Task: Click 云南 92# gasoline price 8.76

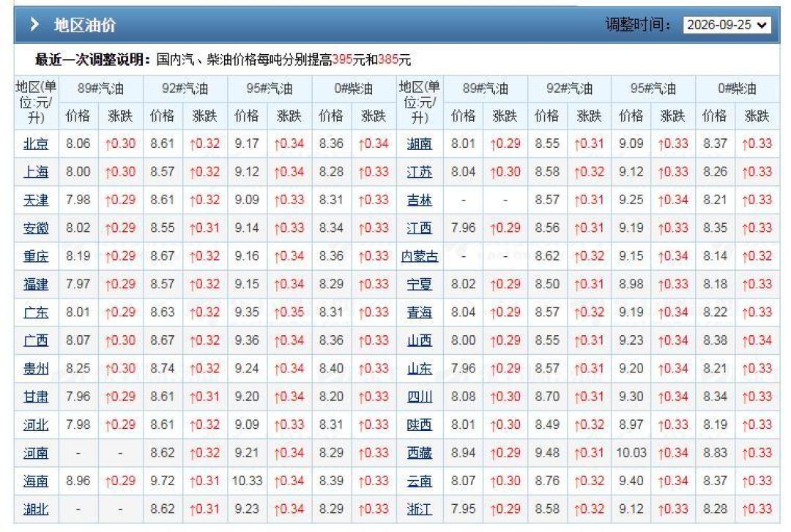Action: coord(547,481)
